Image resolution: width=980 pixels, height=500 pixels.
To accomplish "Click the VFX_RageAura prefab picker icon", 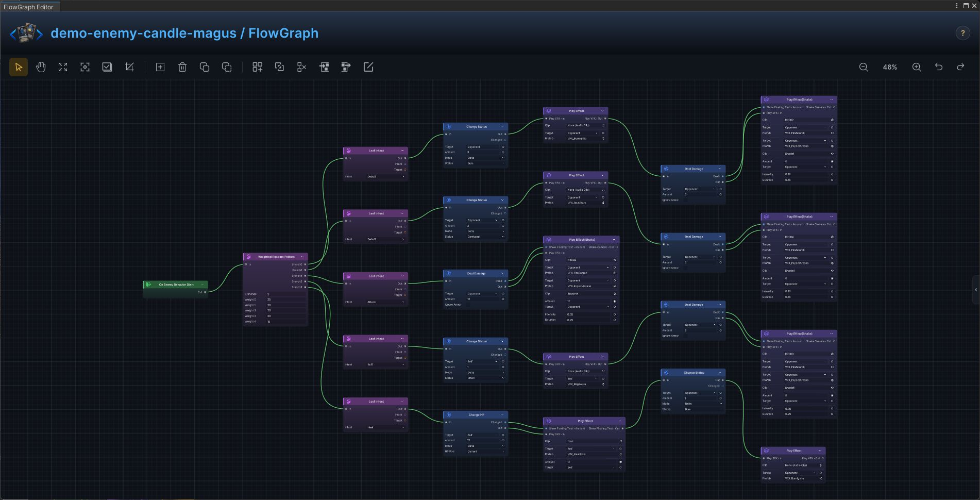I will point(603,384).
